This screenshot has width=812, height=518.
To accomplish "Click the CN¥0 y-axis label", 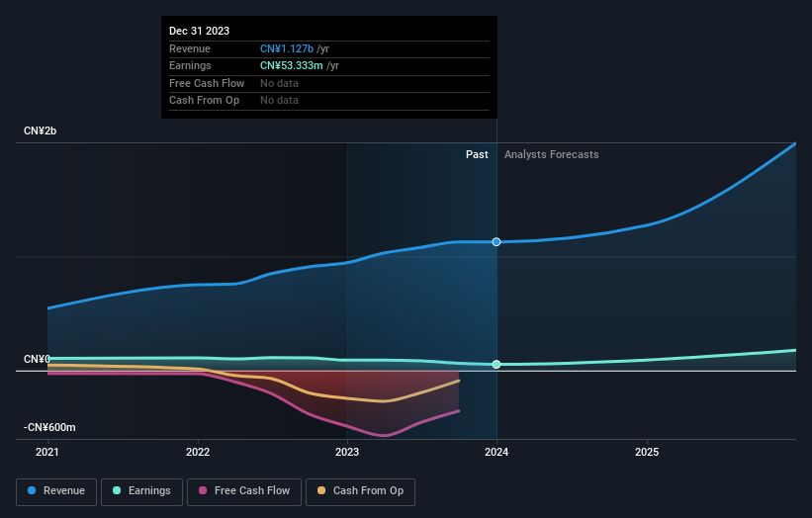I will (x=37, y=359).
